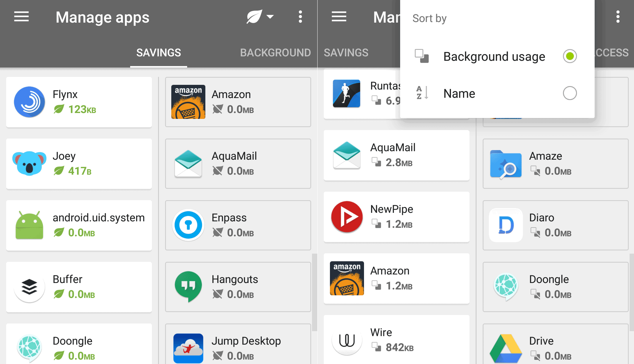
Task: Open leaf filter dropdown in toolbar
Action: [260, 17]
